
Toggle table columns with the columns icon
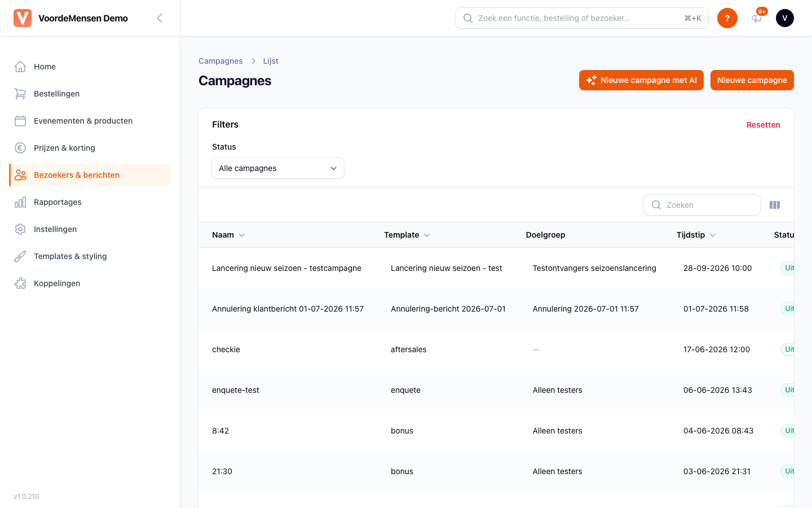(x=775, y=205)
